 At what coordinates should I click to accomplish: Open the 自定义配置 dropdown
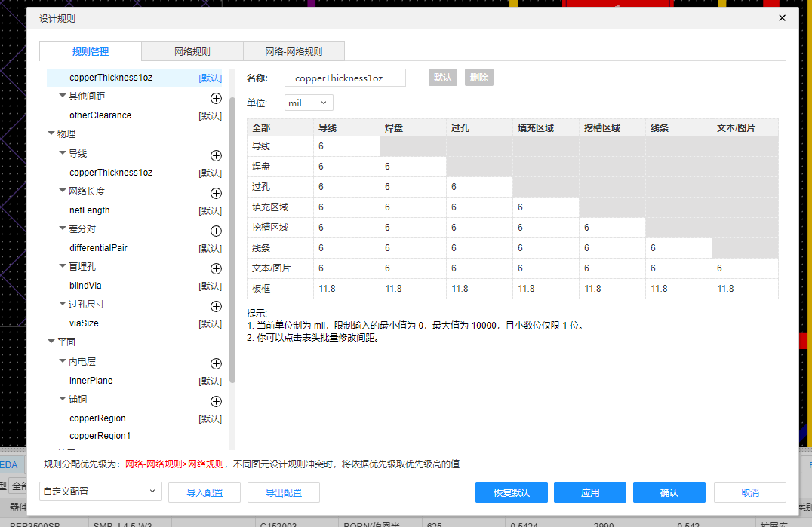coord(100,492)
